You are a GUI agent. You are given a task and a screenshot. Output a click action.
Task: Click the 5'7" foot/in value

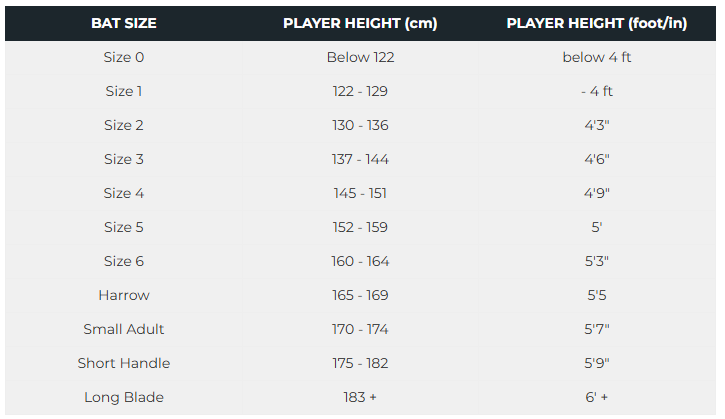click(597, 329)
